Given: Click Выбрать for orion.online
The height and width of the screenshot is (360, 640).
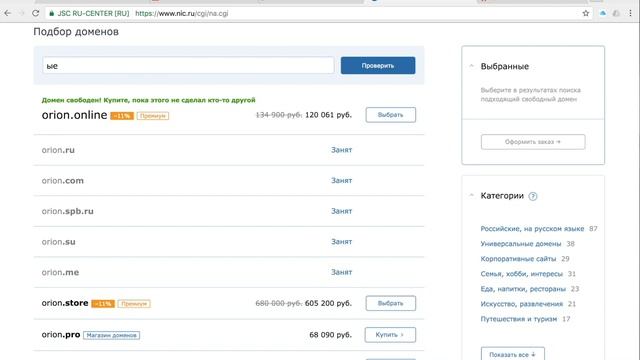Looking at the screenshot, I should (x=391, y=115).
